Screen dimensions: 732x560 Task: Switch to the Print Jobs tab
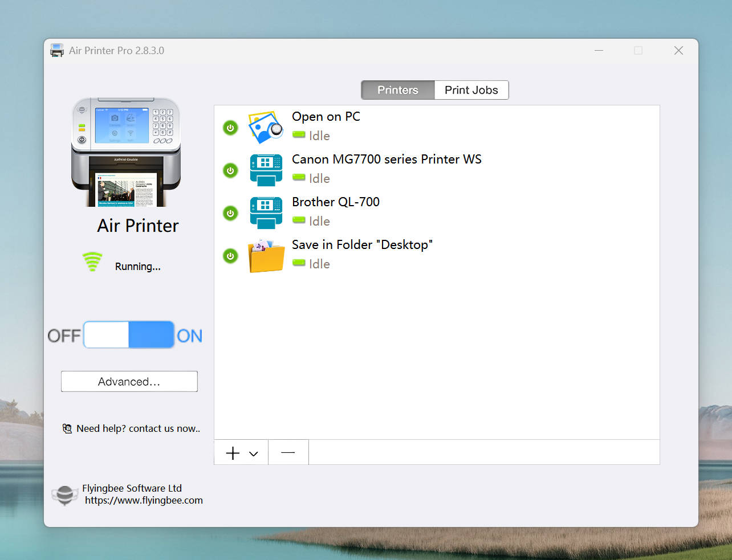click(471, 90)
